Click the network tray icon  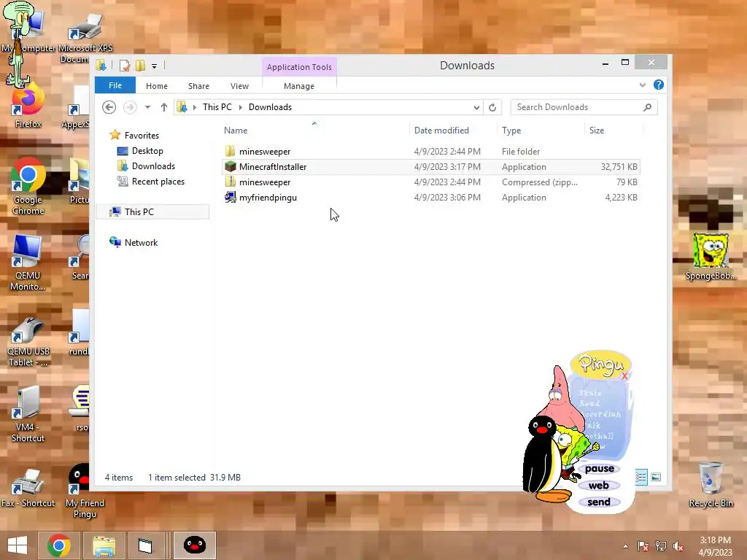[660, 546]
